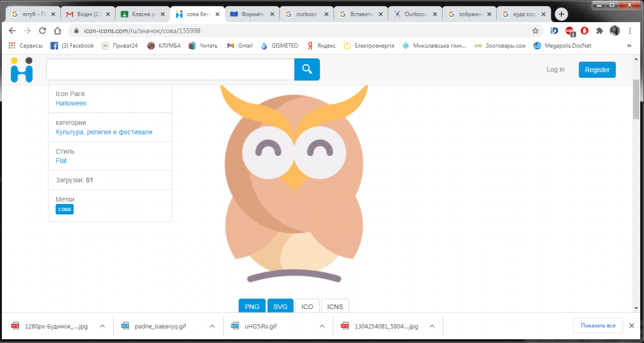Open the Megapolis.DocNet bookmark
This screenshot has width=644, height=343.
562,45
